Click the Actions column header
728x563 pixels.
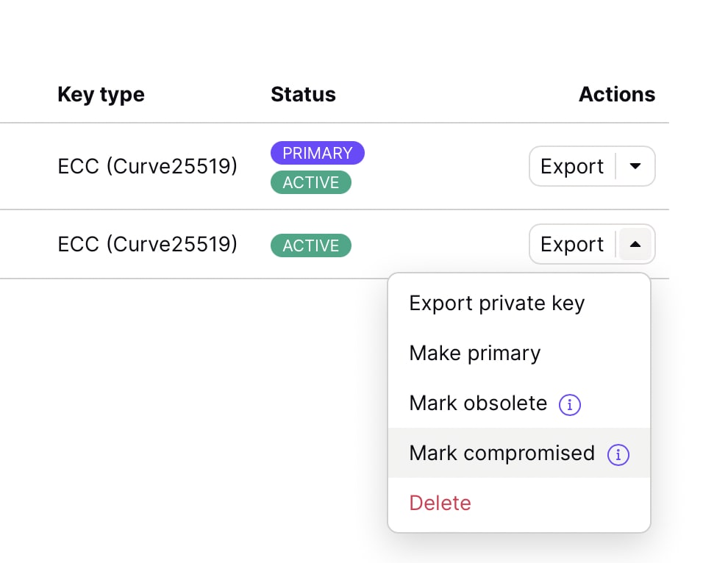click(x=616, y=95)
